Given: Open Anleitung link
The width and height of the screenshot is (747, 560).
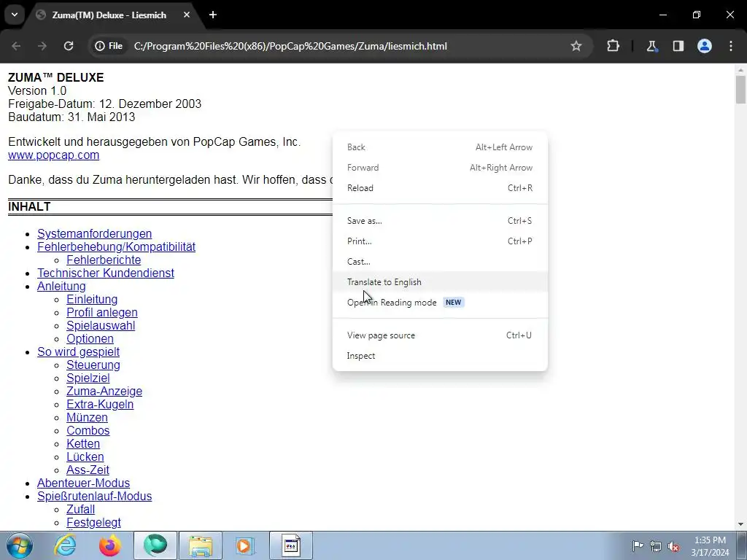Looking at the screenshot, I should pos(61,286).
